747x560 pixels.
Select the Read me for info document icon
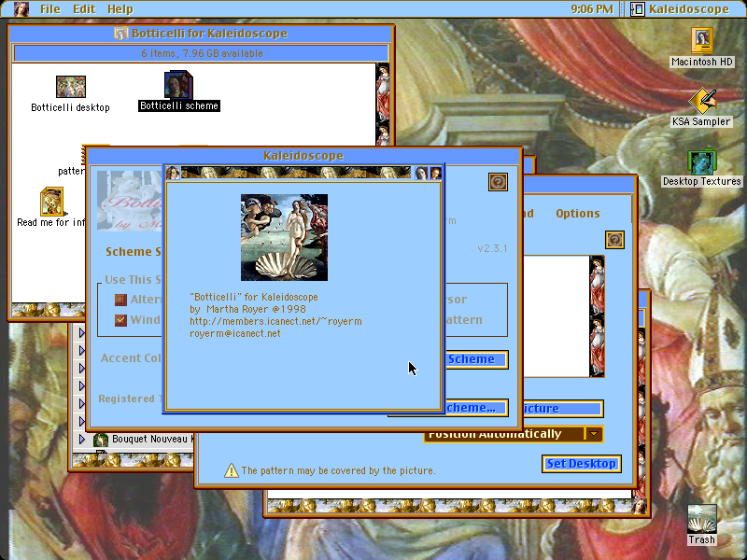[52, 202]
